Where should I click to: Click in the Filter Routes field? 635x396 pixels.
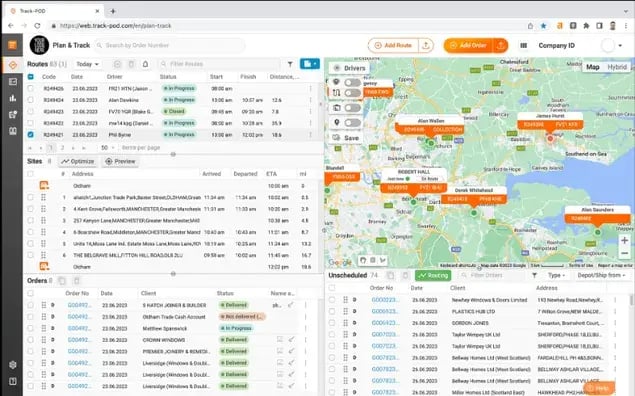[219, 64]
